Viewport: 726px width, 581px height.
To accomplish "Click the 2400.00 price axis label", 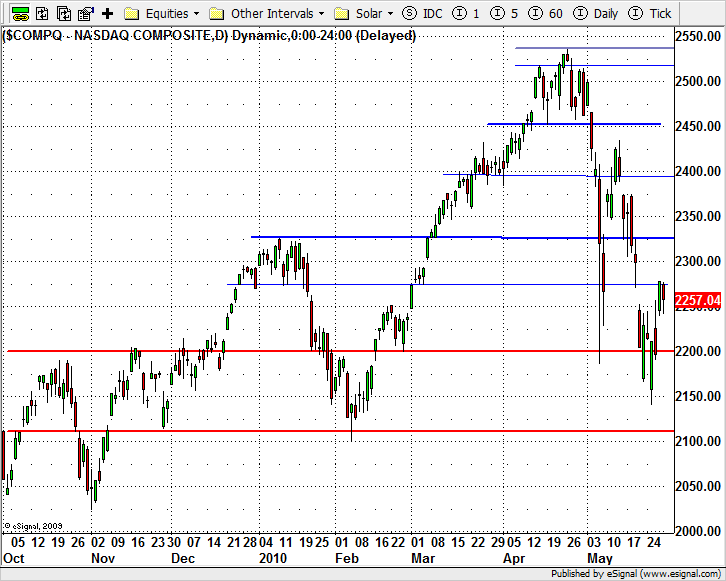I will pos(698,171).
